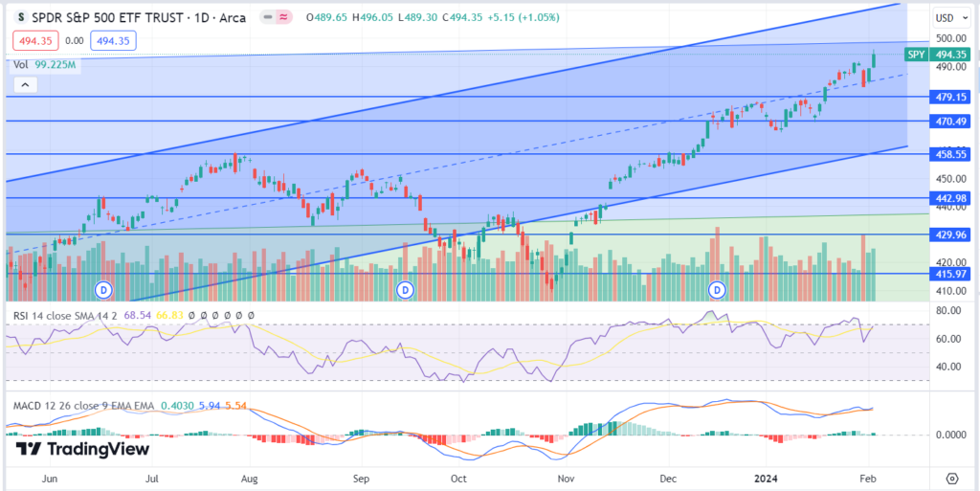Click the 2024 label on time axis
980x491 pixels.
pos(766,479)
